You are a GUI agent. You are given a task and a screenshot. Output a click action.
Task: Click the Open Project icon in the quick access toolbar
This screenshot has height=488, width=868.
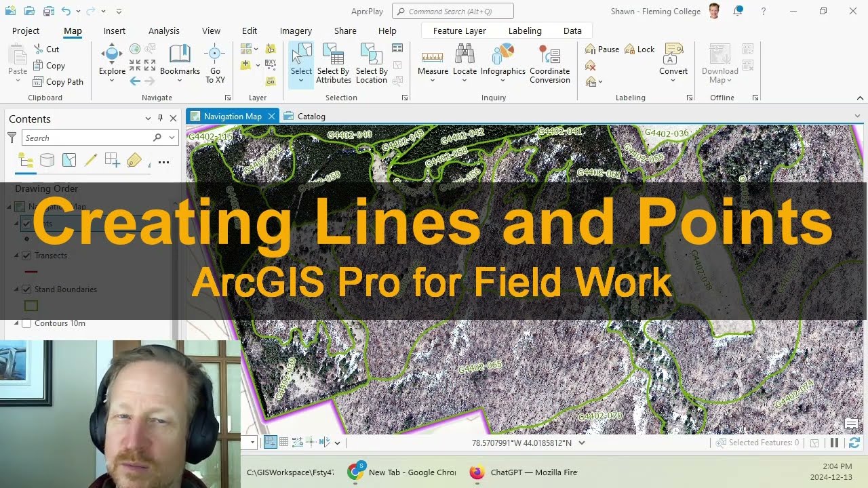tap(29, 12)
